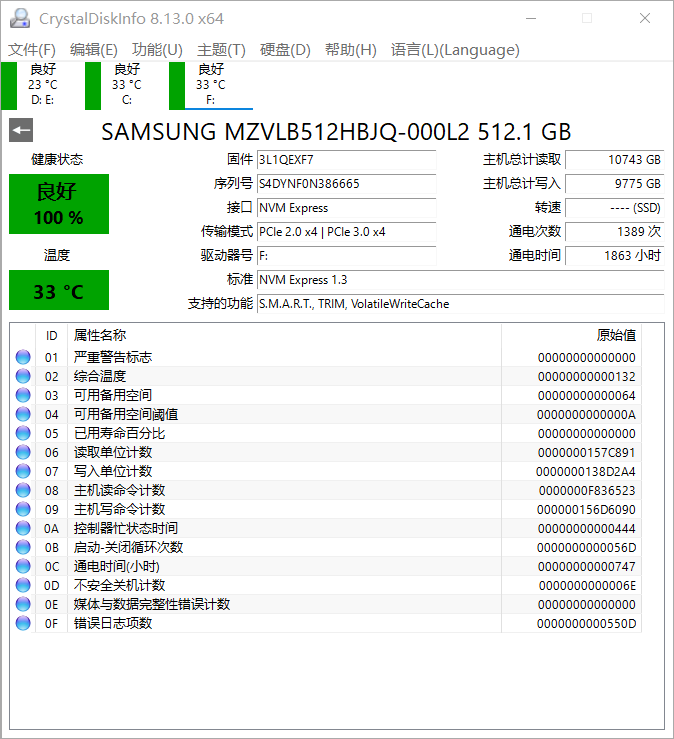Screen dimensions: 674x739
Task: Open the 主题(T) menu
Action: [x=221, y=49]
